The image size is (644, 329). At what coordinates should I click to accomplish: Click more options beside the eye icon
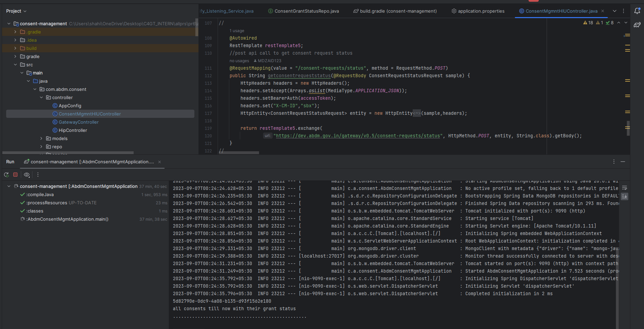38,175
